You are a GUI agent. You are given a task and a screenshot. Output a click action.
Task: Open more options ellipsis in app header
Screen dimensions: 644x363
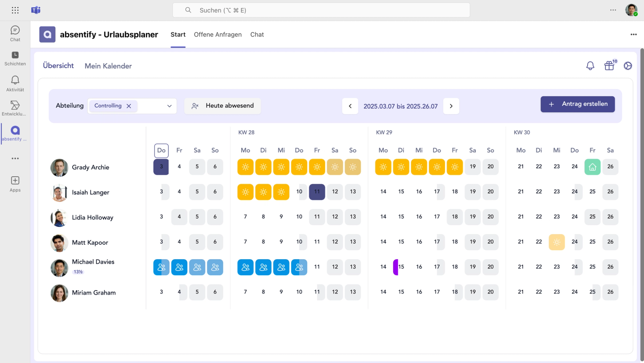coord(633,35)
